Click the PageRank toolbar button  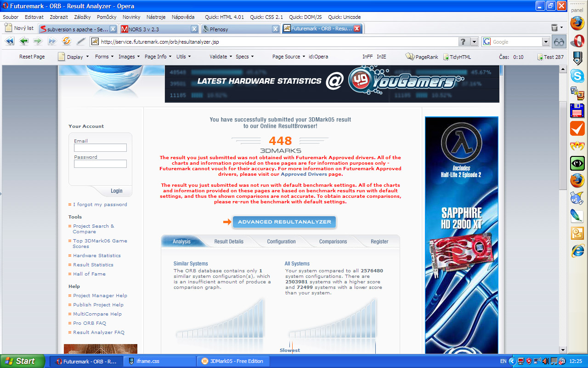pyautogui.click(x=422, y=57)
